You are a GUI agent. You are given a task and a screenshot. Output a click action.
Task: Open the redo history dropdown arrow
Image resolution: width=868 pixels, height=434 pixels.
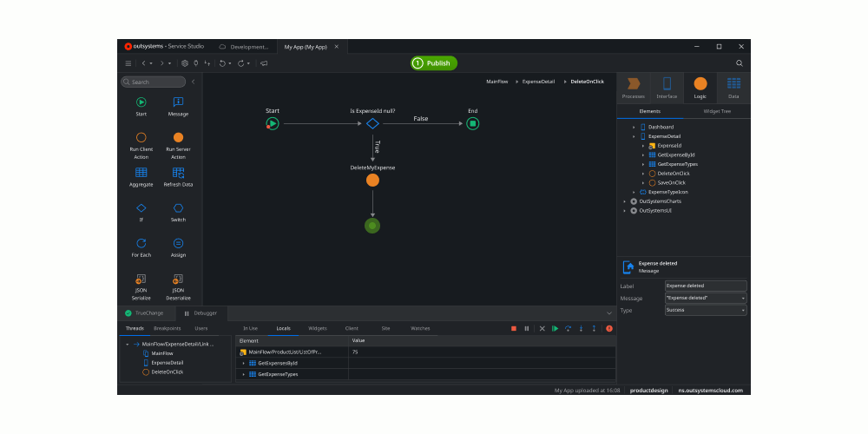(248, 63)
